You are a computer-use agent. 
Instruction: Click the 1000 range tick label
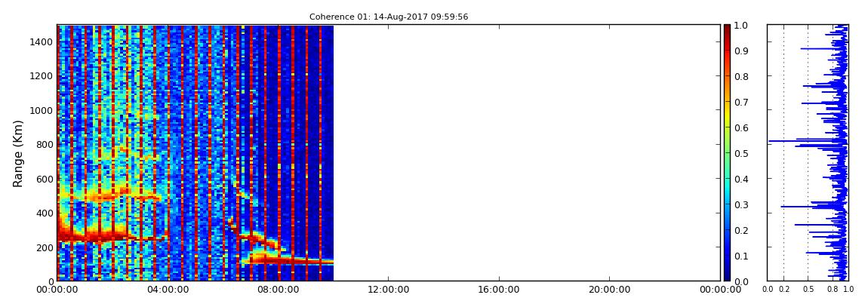tap(42, 111)
